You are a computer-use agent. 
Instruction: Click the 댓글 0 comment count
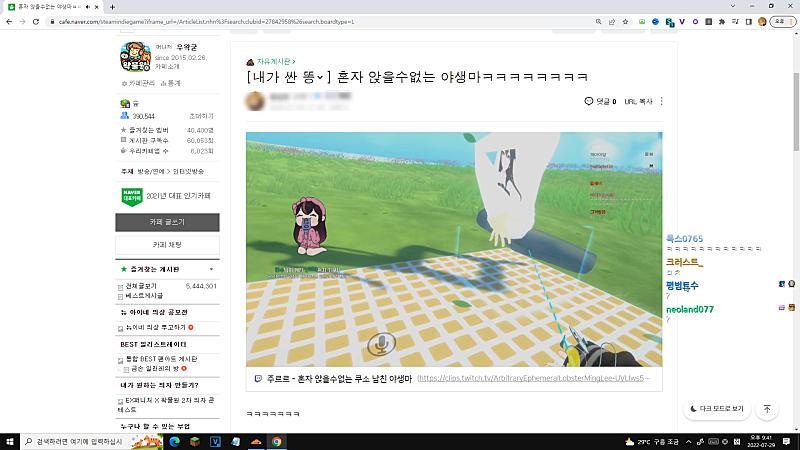[601, 102]
